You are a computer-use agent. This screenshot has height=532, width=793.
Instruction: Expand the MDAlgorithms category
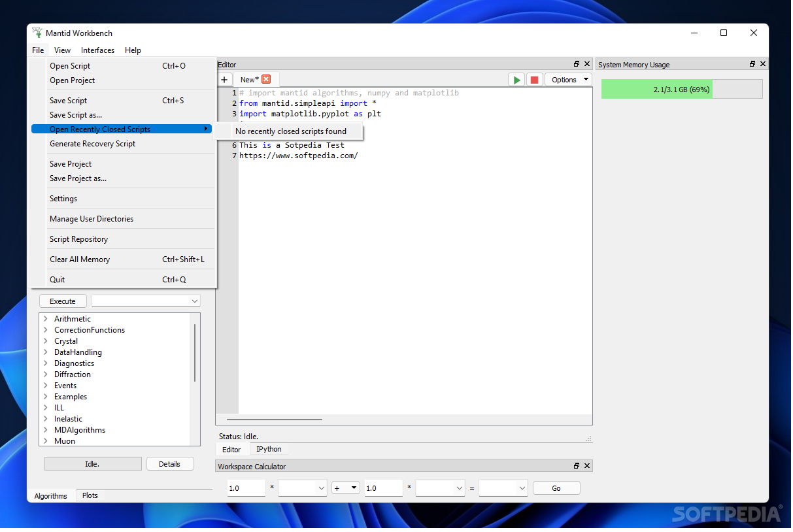point(45,430)
